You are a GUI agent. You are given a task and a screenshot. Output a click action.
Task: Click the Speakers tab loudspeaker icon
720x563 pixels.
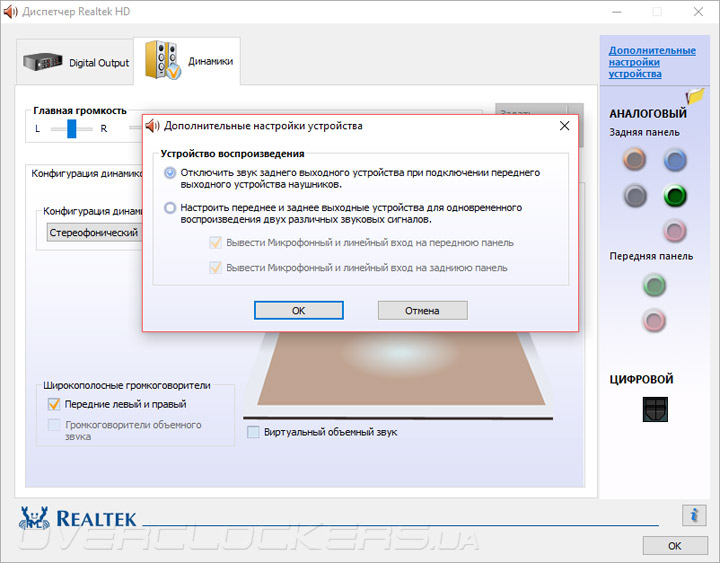162,60
